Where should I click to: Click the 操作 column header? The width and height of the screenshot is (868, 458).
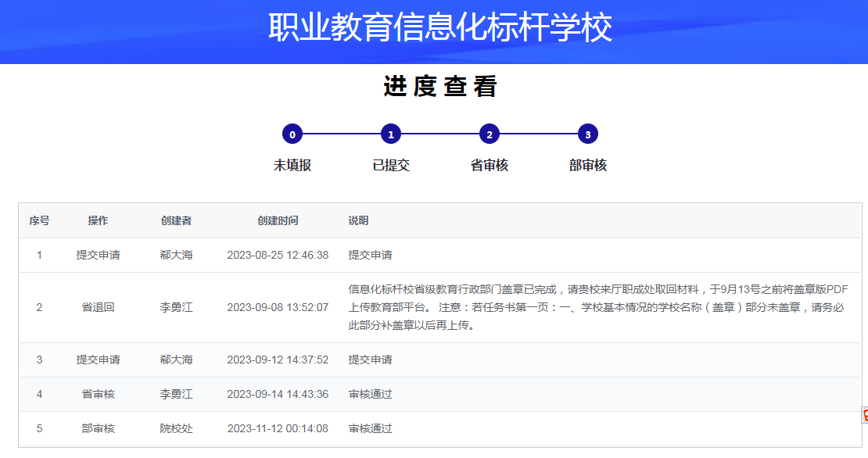[x=98, y=221]
